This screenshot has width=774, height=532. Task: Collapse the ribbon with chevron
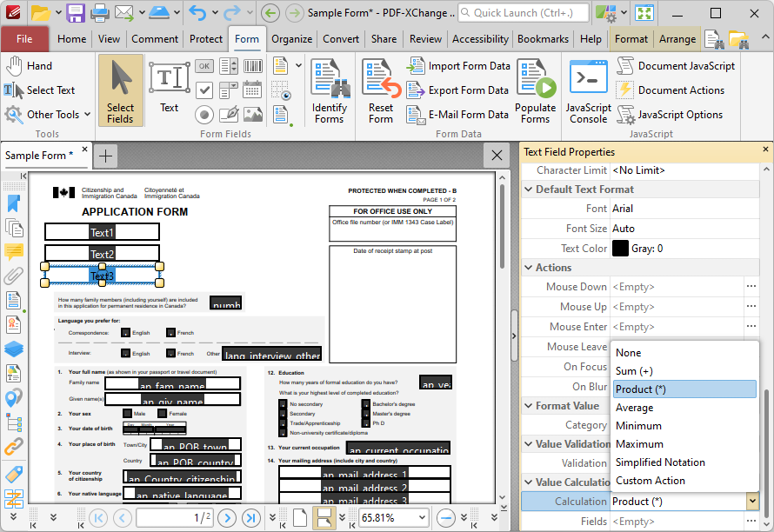[764, 37]
